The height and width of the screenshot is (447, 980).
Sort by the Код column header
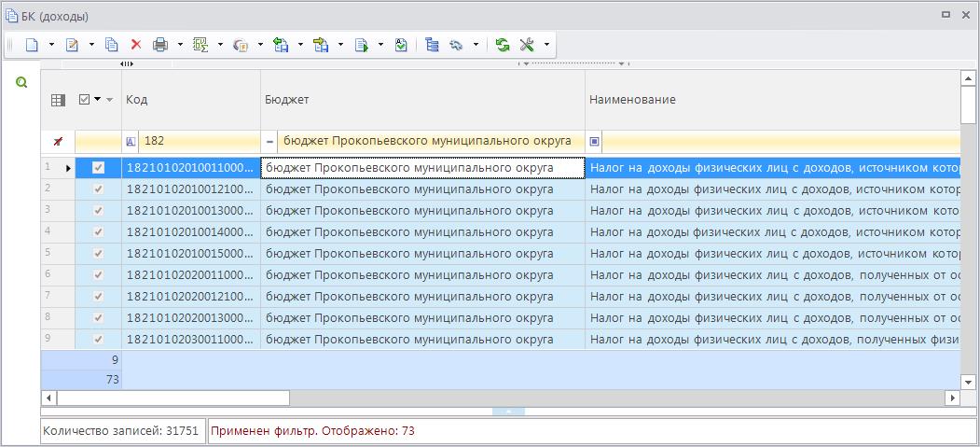click(x=191, y=100)
